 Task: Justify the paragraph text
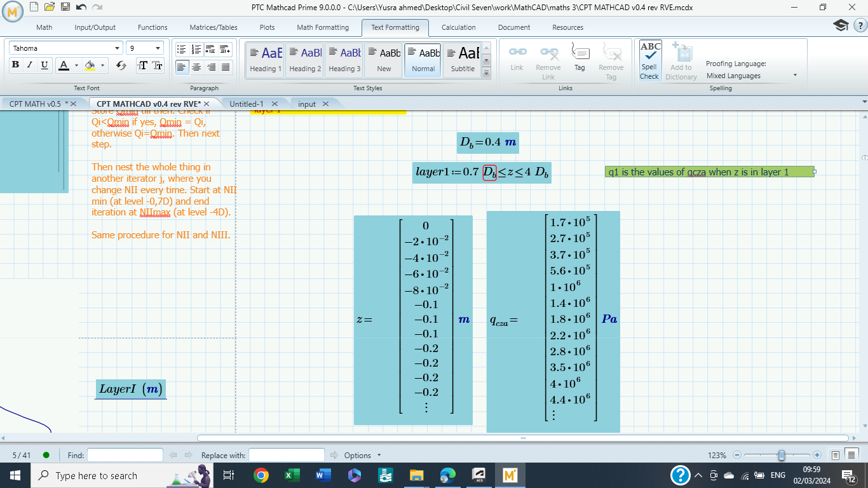226,67
